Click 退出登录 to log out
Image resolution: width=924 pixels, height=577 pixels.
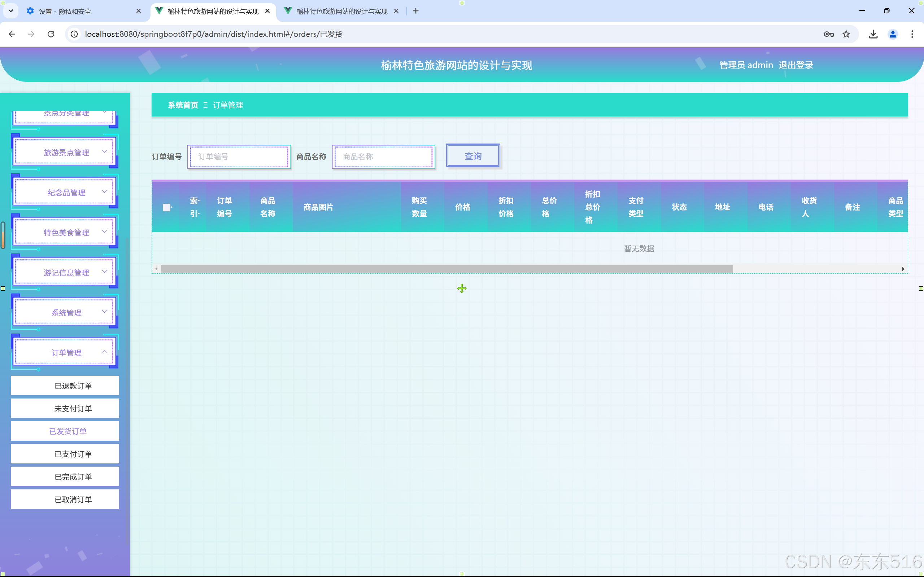[796, 65]
